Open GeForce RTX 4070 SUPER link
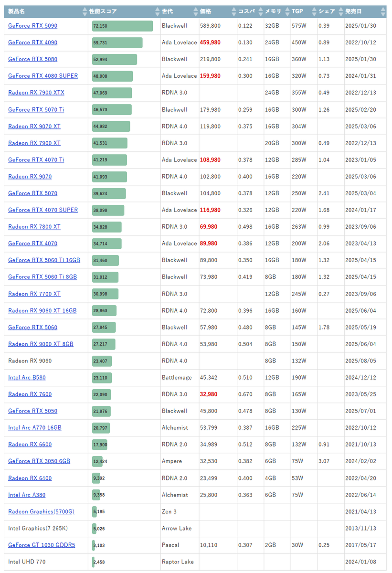 [43, 210]
